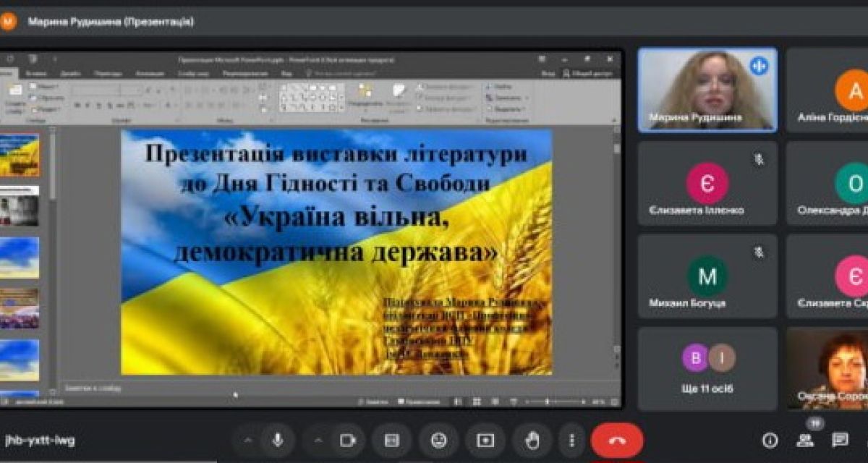Viewport: 868px width, 463px height.
Task: Click the present screen icon
Action: click(485, 440)
